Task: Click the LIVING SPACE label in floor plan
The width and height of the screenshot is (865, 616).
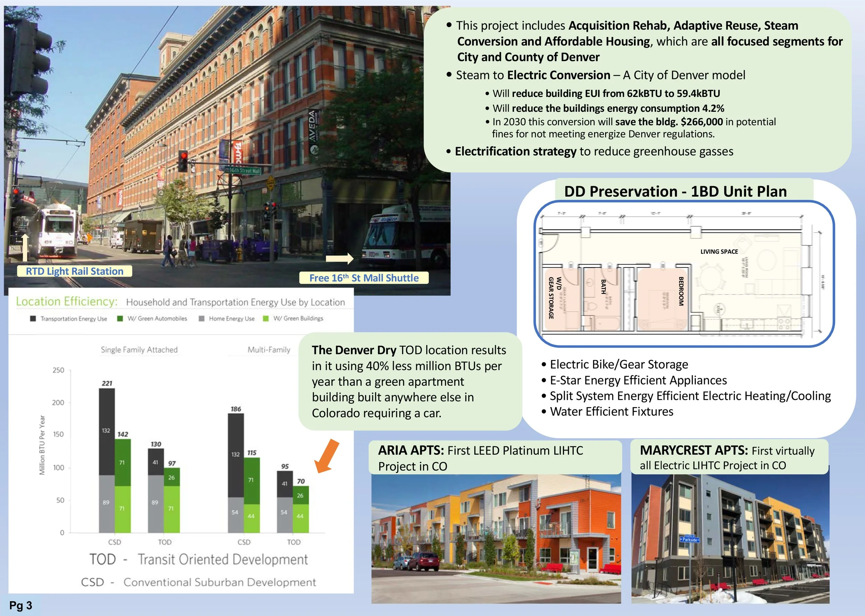Action: point(719,252)
